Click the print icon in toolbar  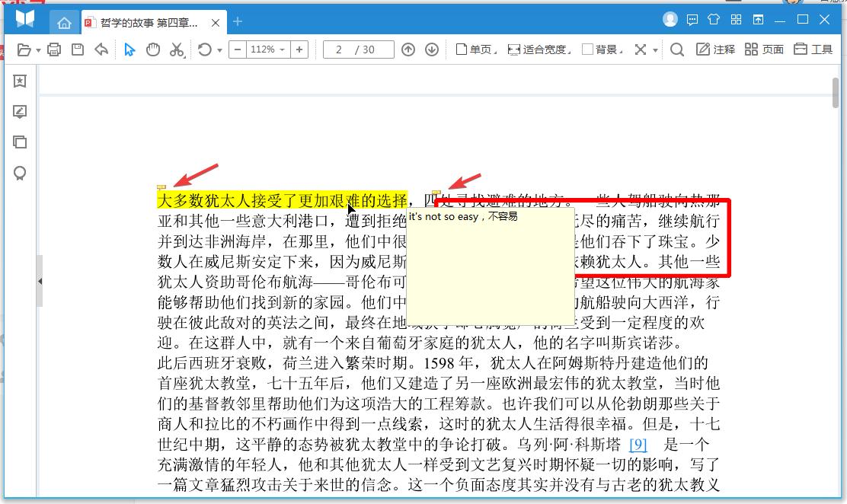point(54,50)
